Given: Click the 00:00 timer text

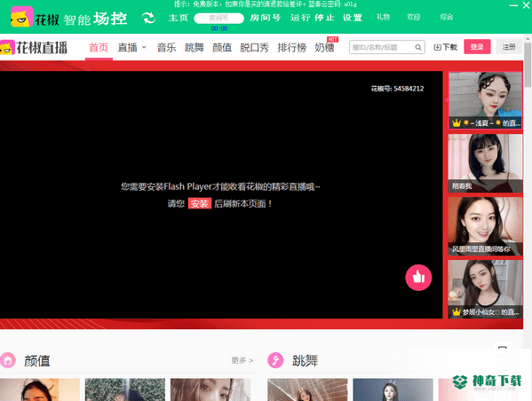Looking at the screenshot, I should [219, 28].
